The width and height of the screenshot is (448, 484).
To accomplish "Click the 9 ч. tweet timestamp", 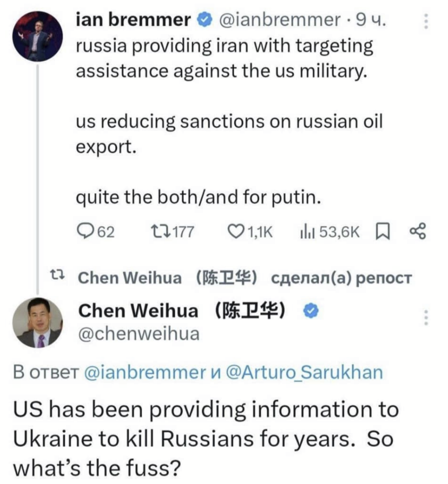I will [x=372, y=20].
